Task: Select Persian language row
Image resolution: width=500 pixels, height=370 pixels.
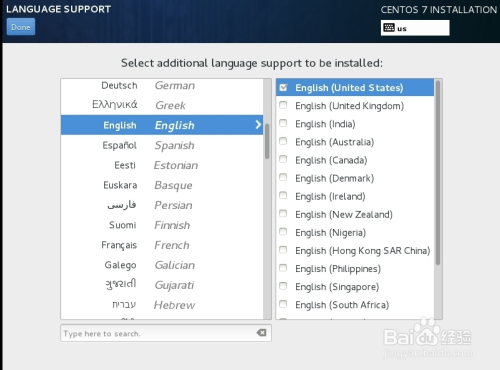Action: (162, 205)
